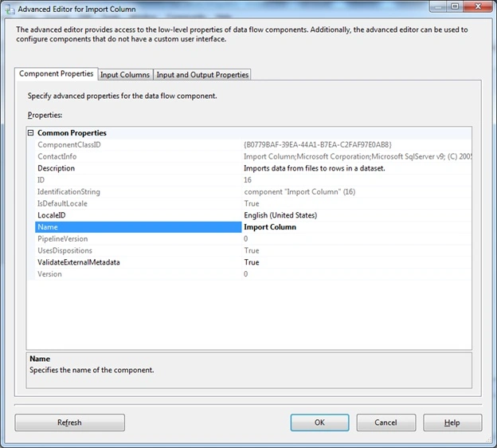Select the ValidateExternalMetadata property
Image resolution: width=497 pixels, height=448 pixels.
coord(139,262)
